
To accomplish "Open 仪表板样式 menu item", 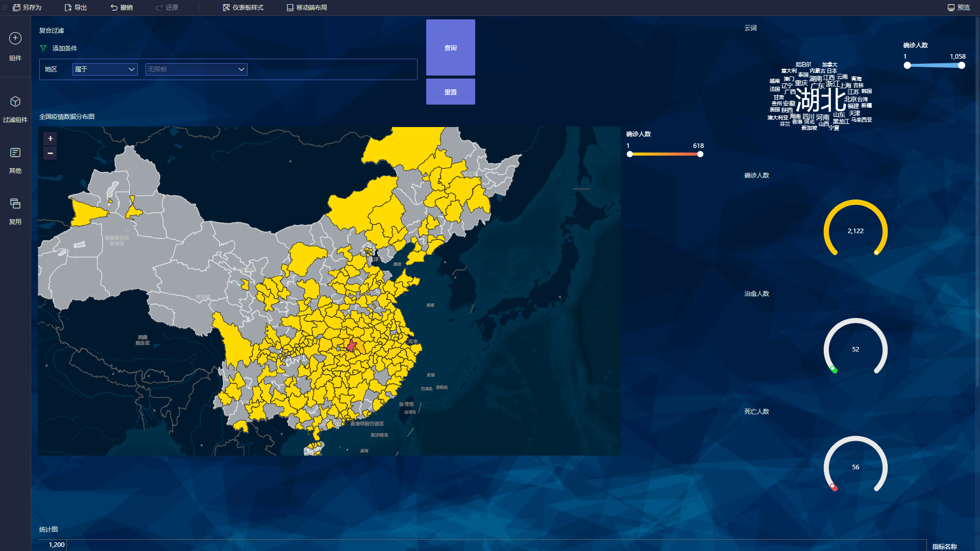I will click(243, 8).
